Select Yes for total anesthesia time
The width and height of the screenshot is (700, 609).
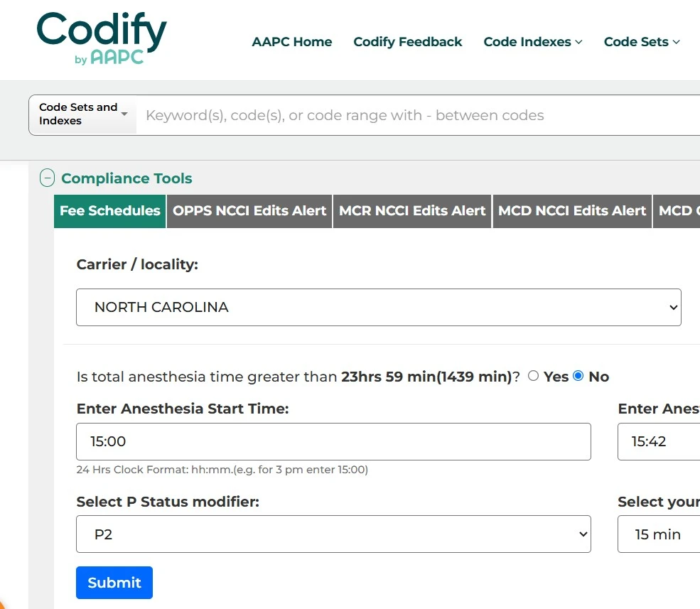(533, 376)
